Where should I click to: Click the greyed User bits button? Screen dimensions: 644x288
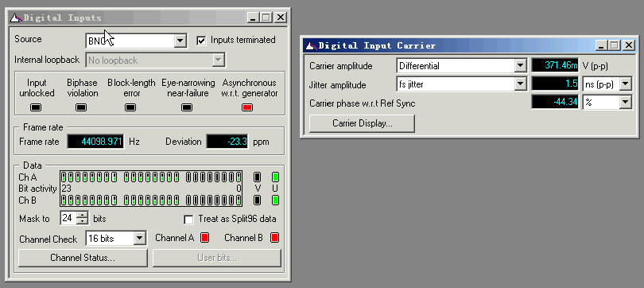point(217,258)
